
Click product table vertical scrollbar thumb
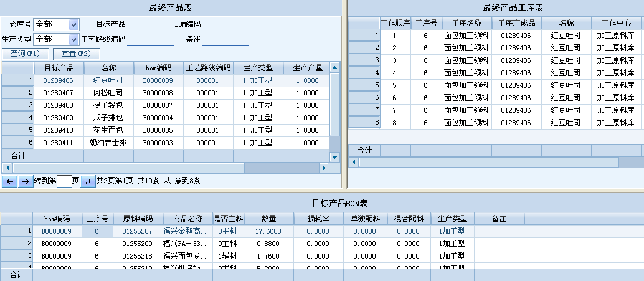(x=335, y=105)
